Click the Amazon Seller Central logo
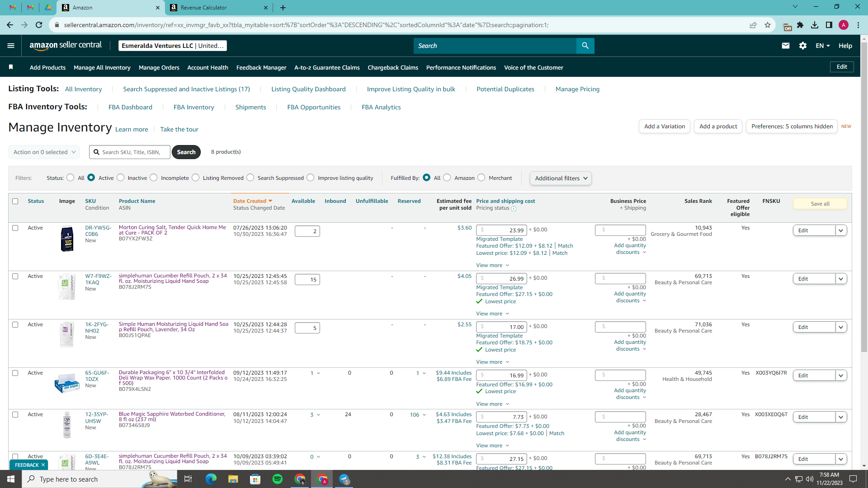 (x=66, y=45)
